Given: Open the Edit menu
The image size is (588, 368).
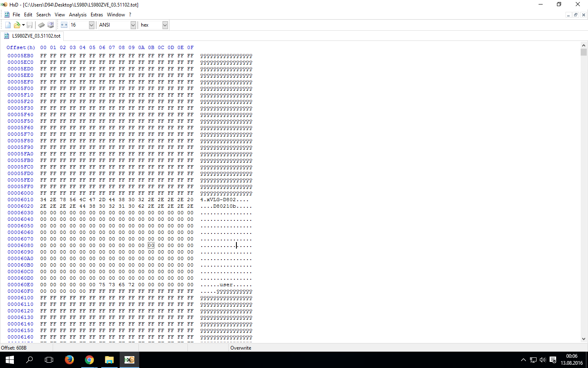Looking at the screenshot, I should [28, 15].
